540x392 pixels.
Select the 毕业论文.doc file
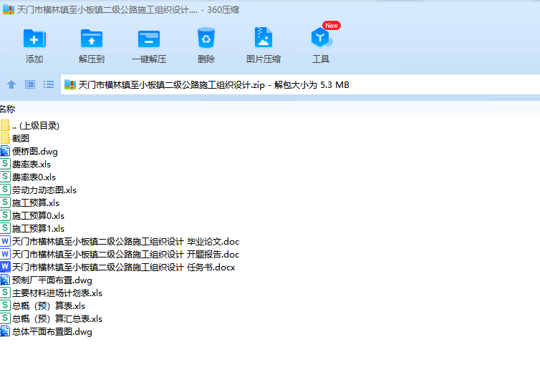[x=120, y=241]
